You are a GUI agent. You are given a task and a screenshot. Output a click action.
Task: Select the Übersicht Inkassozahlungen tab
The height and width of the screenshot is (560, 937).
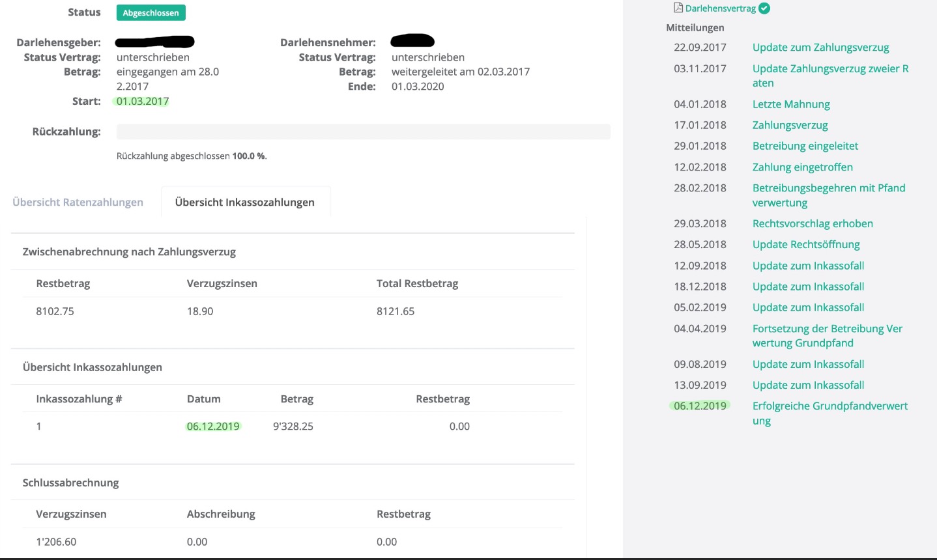245,202
